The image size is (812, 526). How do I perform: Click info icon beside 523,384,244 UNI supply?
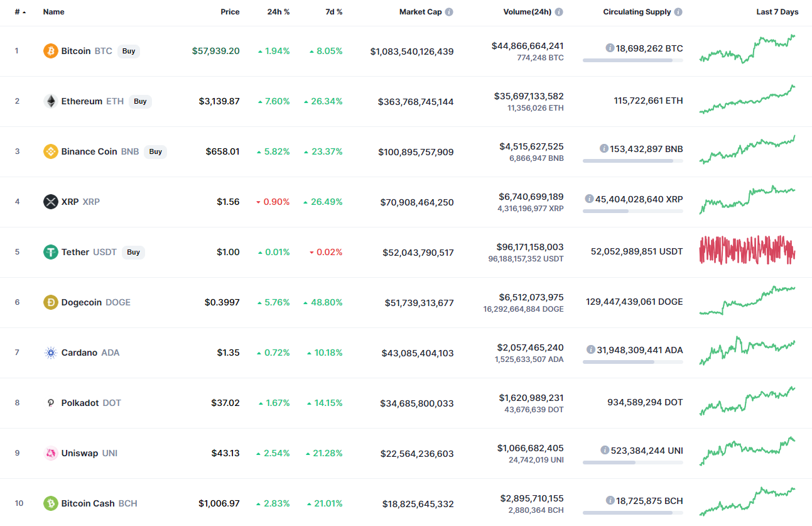(x=605, y=450)
